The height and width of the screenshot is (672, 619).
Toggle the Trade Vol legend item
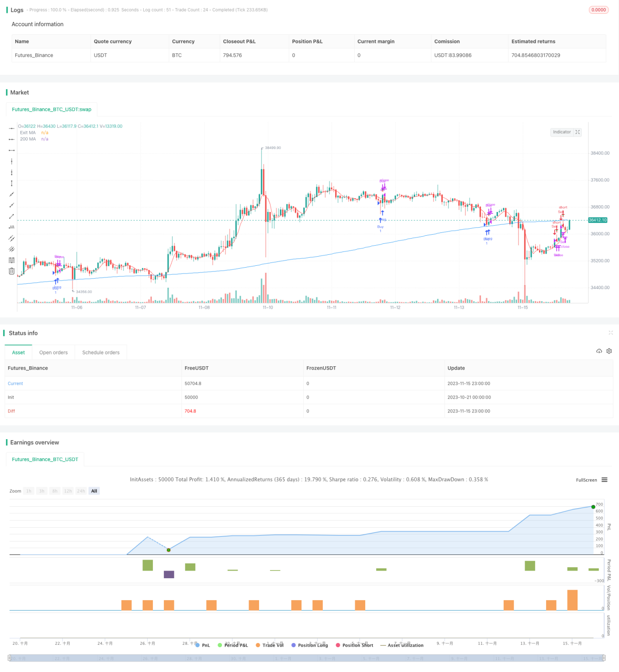pos(270,645)
